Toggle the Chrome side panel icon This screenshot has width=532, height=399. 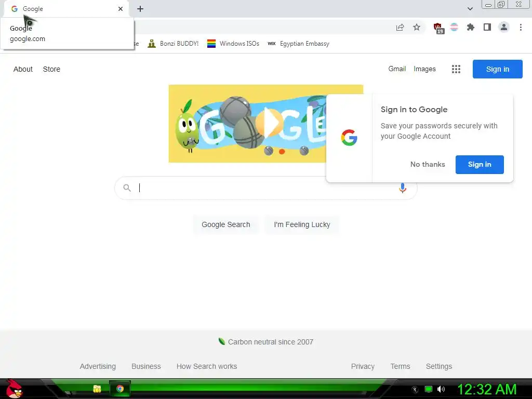pyautogui.click(x=487, y=27)
